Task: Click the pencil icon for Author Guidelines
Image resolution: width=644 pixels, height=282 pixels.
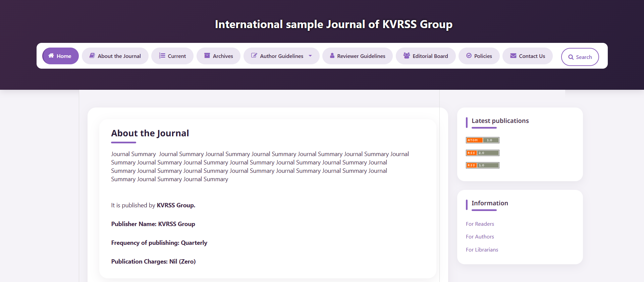Action: pyautogui.click(x=254, y=56)
